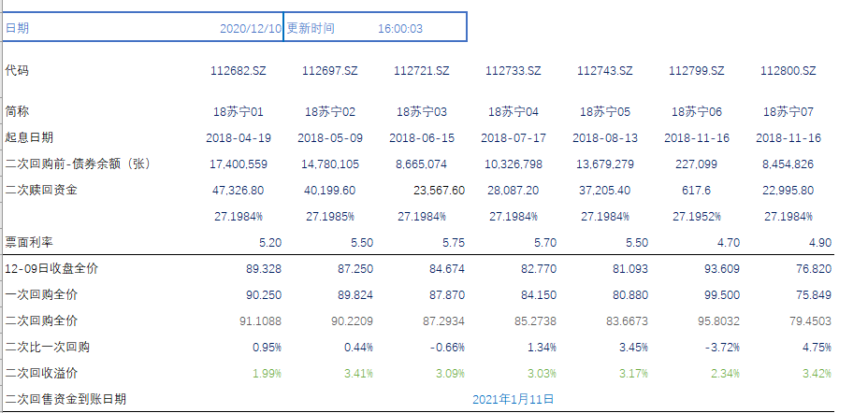Select bond code 112733.SZ
868x413 pixels.
tap(514, 71)
